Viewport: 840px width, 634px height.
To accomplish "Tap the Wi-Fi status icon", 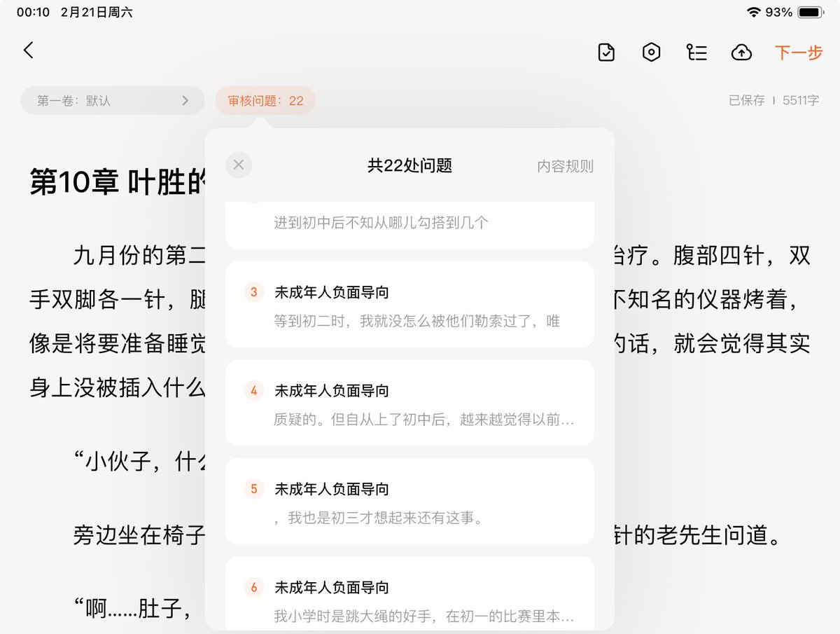I will point(753,12).
